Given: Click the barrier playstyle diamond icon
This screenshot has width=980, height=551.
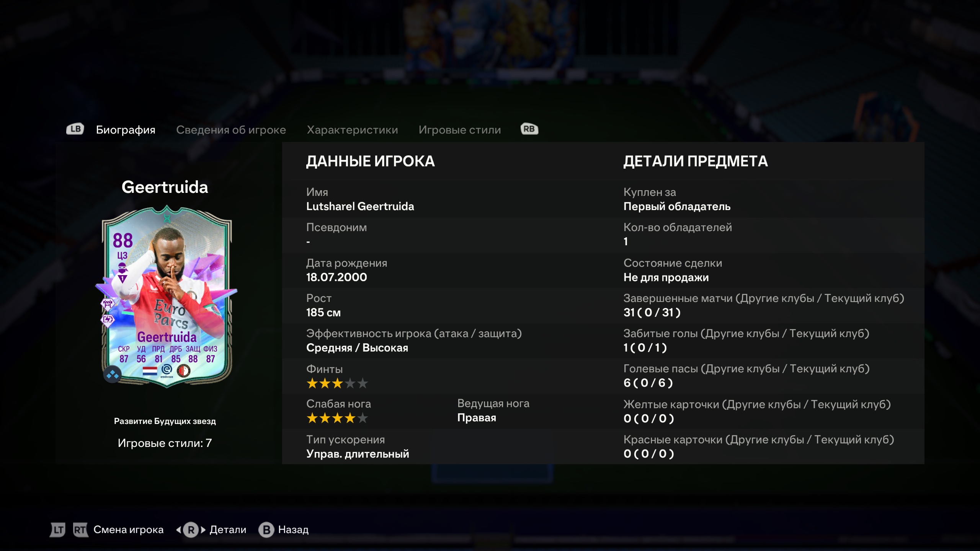Looking at the screenshot, I should point(108,304).
